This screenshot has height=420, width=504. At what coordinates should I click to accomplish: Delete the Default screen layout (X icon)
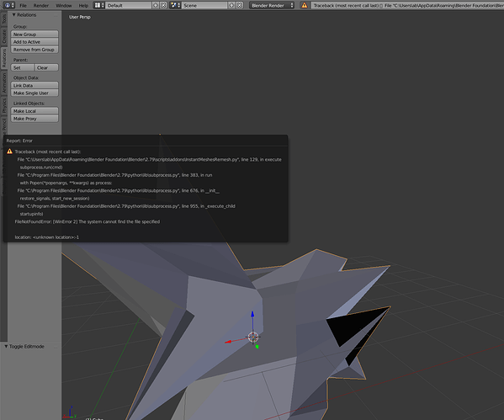tap(163, 5)
